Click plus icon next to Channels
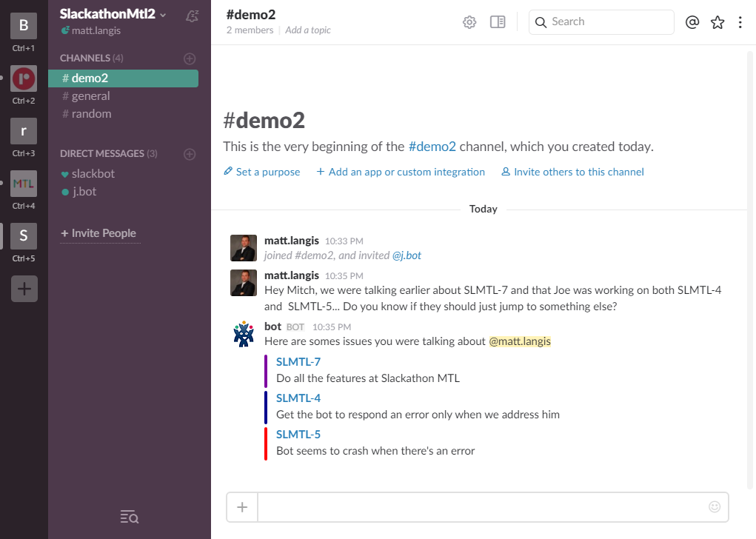This screenshot has width=756, height=539. pyautogui.click(x=190, y=58)
